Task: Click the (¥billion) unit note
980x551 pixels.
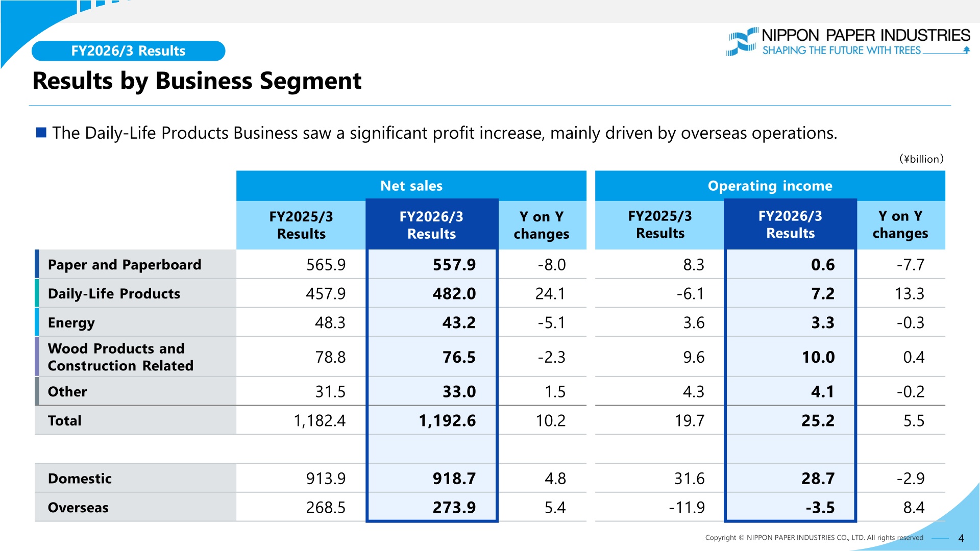Action: click(x=921, y=159)
